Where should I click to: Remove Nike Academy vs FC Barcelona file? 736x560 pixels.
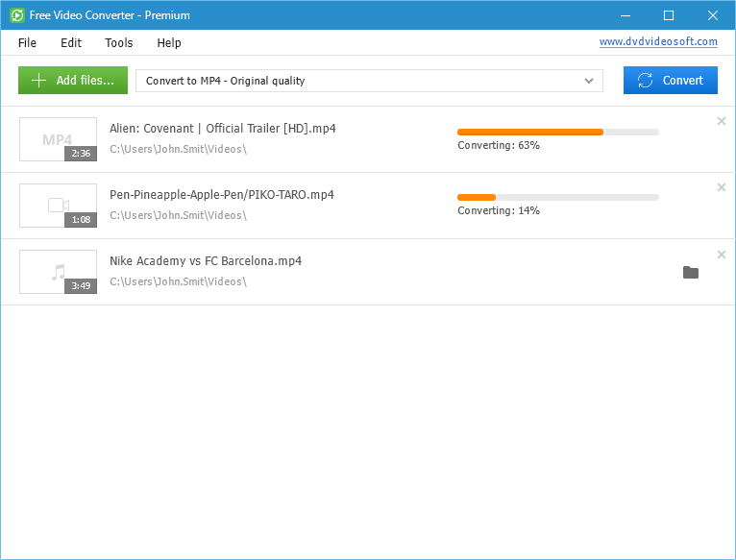coord(721,254)
